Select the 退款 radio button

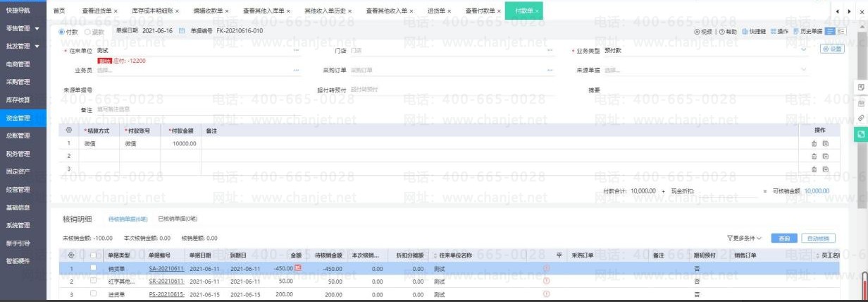tap(87, 32)
